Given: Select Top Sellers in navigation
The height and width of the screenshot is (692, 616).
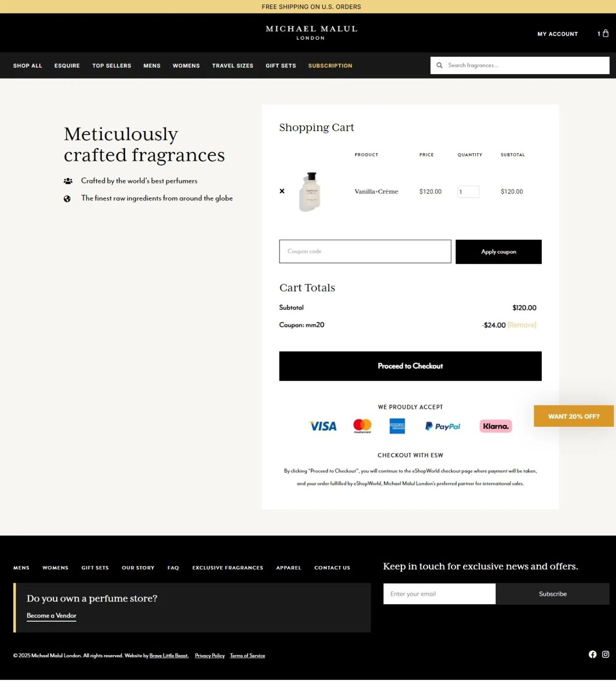Looking at the screenshot, I should click(x=112, y=66).
